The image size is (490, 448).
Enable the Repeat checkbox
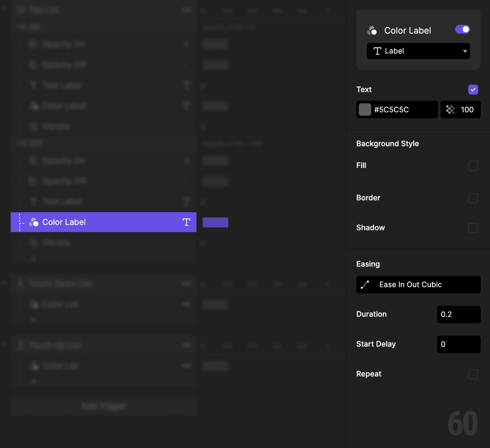coord(473,374)
